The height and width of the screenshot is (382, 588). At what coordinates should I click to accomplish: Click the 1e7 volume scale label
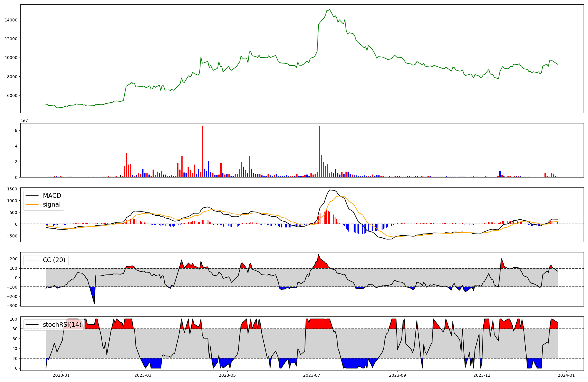24,120
